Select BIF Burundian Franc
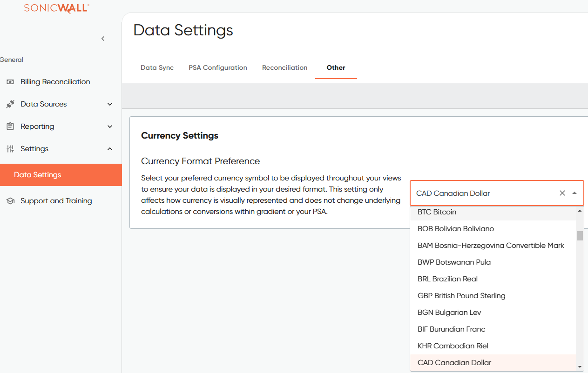This screenshot has width=588, height=373. tap(493, 329)
